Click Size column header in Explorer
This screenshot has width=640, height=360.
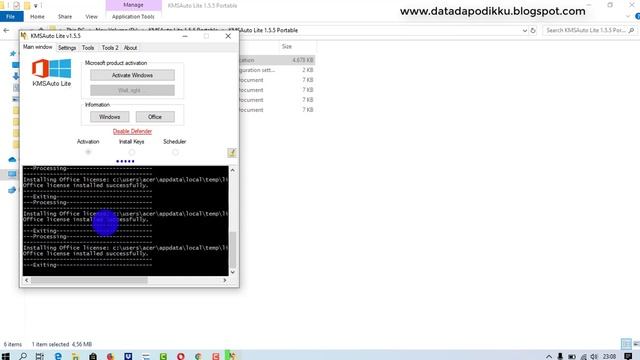click(287, 47)
